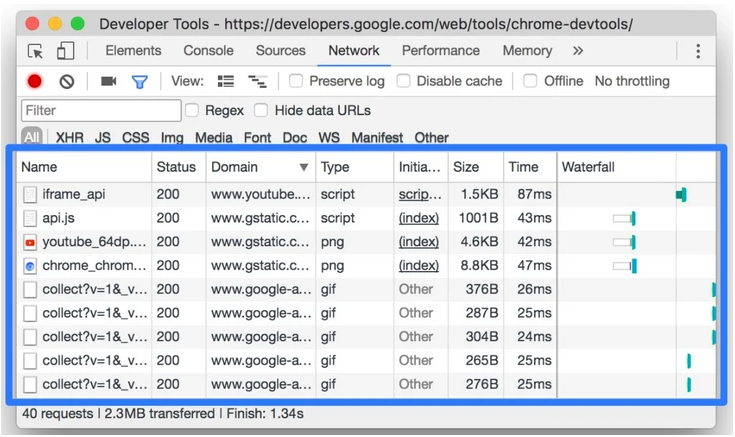Open the scrip... initiator link for iframe_api
The image size is (735, 437).
[x=420, y=194]
